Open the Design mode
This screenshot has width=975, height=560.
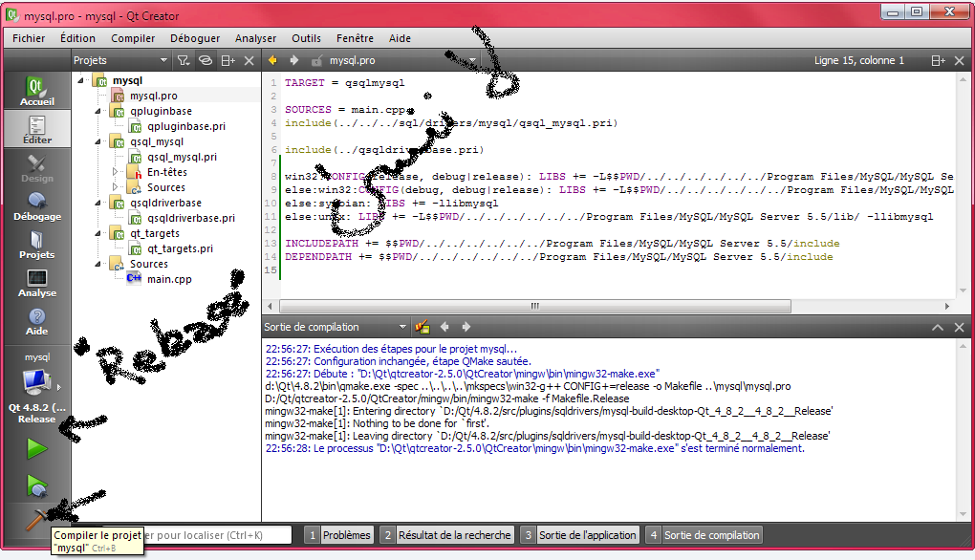(x=36, y=168)
